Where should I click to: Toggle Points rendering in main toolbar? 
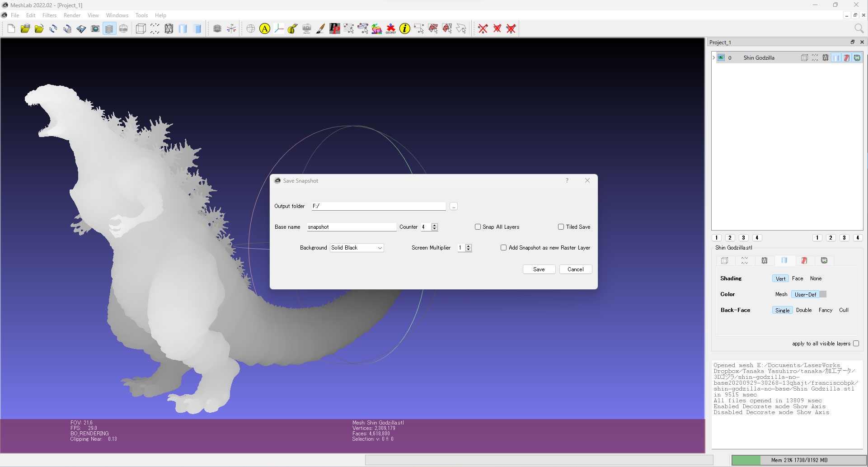tap(155, 28)
